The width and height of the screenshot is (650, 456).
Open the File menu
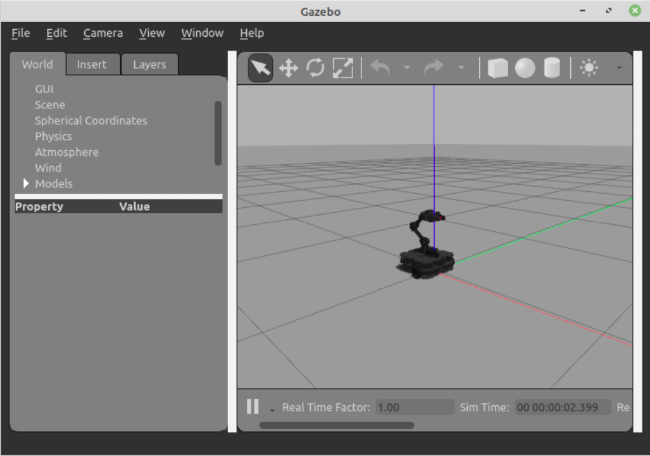tap(21, 33)
